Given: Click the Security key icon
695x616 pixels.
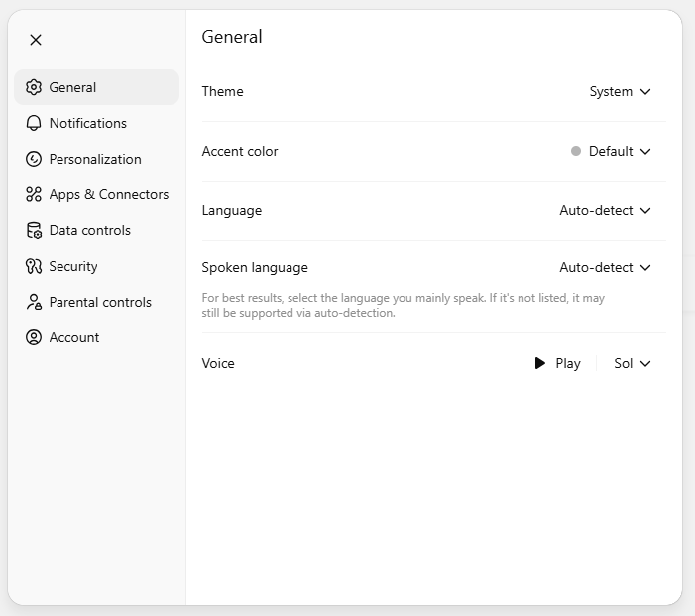Looking at the screenshot, I should click(34, 266).
